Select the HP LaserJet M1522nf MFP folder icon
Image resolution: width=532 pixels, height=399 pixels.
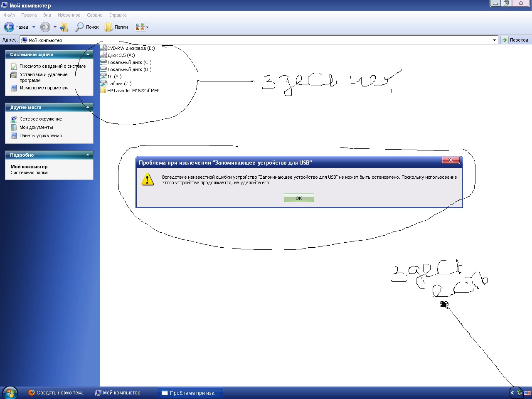click(x=103, y=91)
